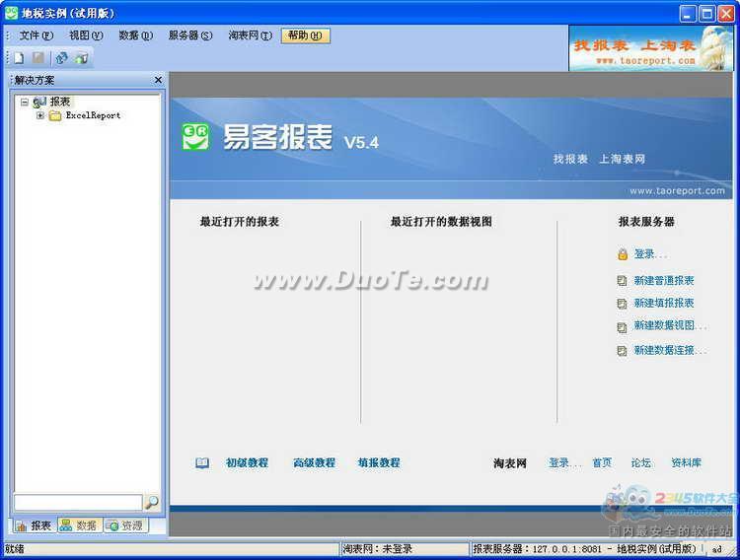Click the icon beside 新建普通报表
This screenshot has width=740, height=560.
coord(622,281)
